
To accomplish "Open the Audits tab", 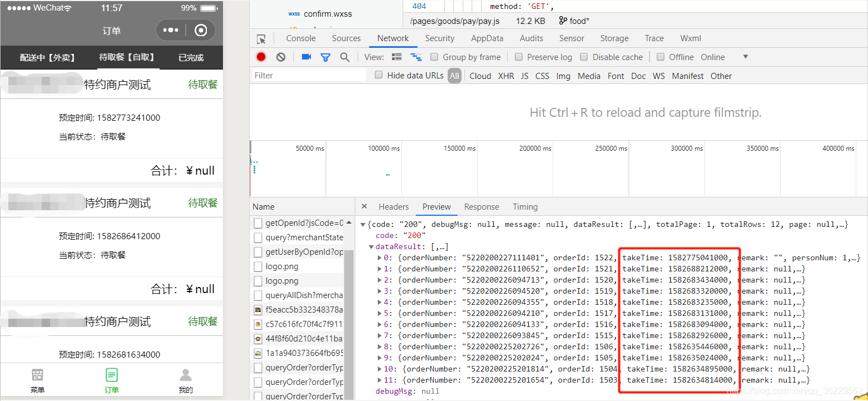I will pos(531,38).
